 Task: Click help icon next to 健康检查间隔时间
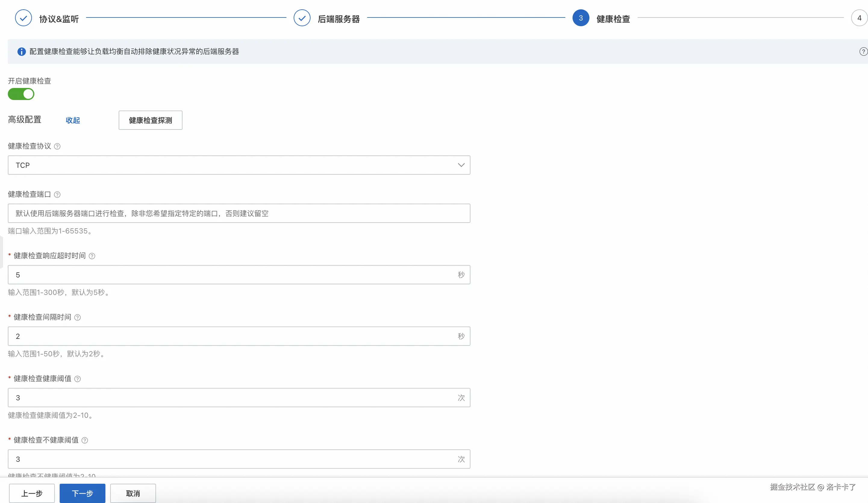click(77, 317)
